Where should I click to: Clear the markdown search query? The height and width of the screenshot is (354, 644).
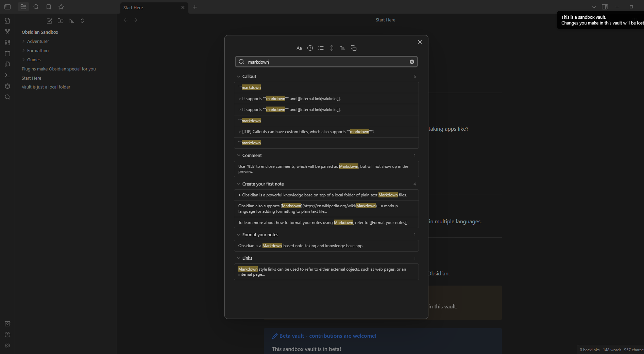coord(412,62)
